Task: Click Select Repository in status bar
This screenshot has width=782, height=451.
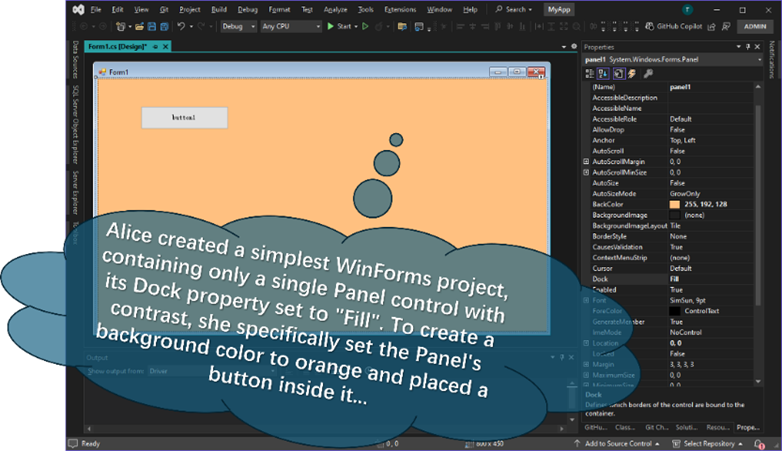Action: click(x=708, y=444)
